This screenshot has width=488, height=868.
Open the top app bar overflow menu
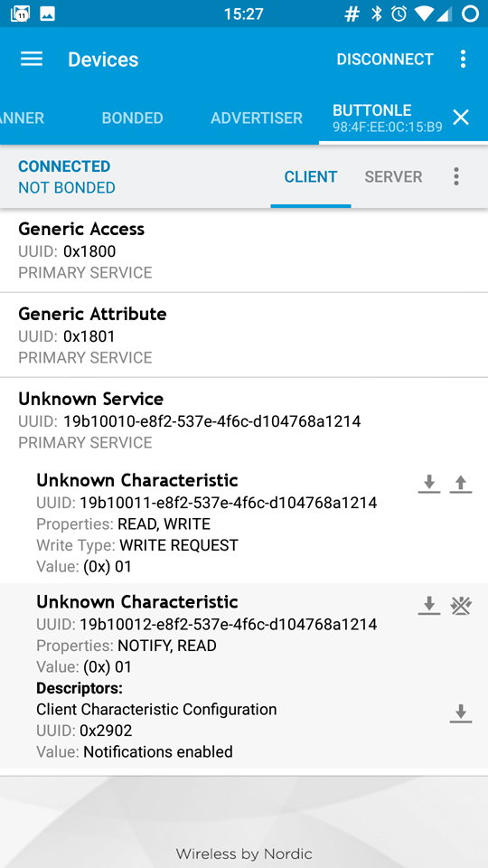[463, 60]
